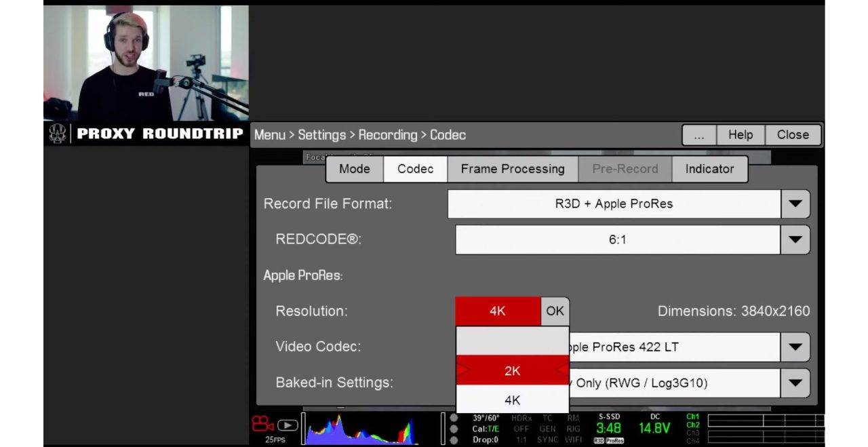
Task: Toggle the GEN genlock indicator
Action: tap(548, 429)
